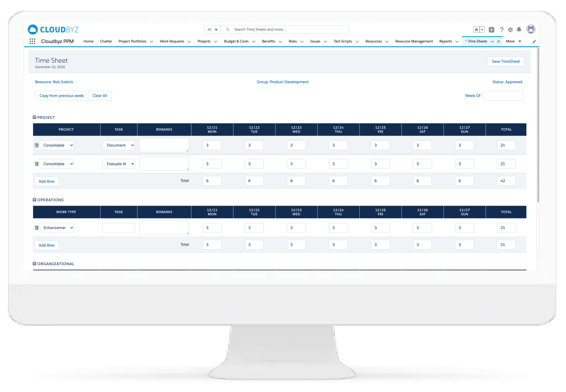The width and height of the screenshot is (566, 392).
Task: Collapse the ORGANIZATIONAL section
Action: 35,264
